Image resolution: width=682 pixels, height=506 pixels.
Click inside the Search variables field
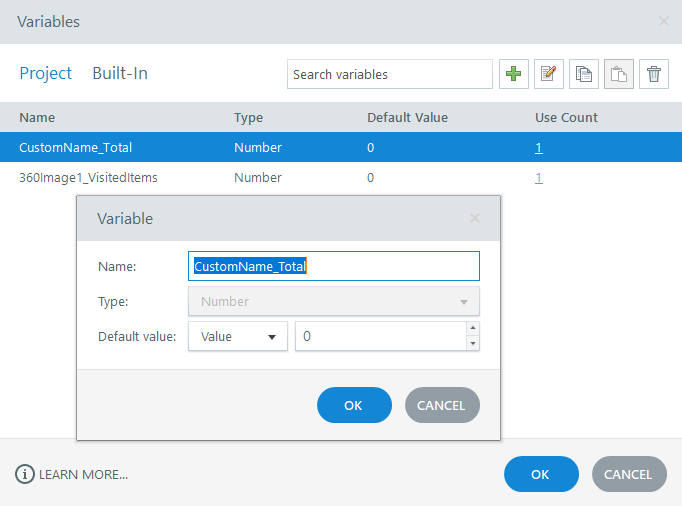[389, 74]
